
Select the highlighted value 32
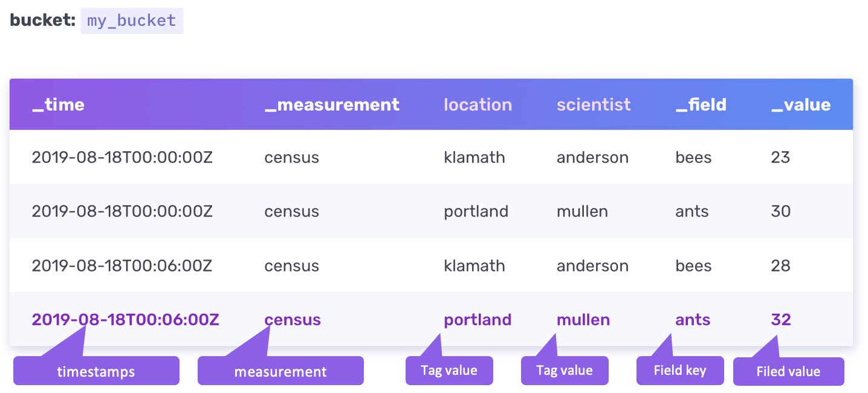[x=781, y=319]
